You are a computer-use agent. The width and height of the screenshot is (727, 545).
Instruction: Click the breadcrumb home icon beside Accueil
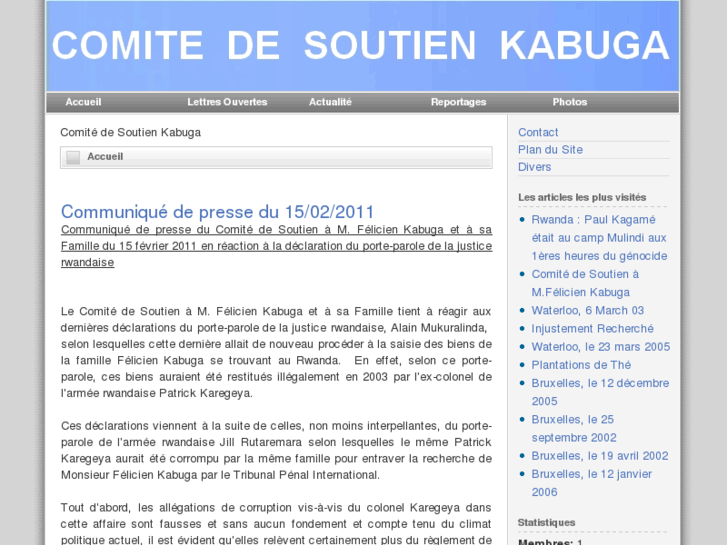click(x=73, y=157)
